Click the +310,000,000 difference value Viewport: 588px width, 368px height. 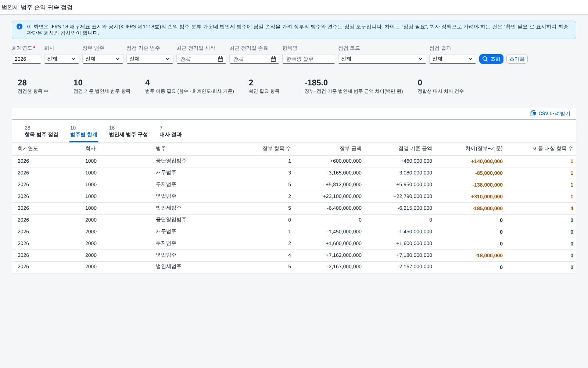487,197
